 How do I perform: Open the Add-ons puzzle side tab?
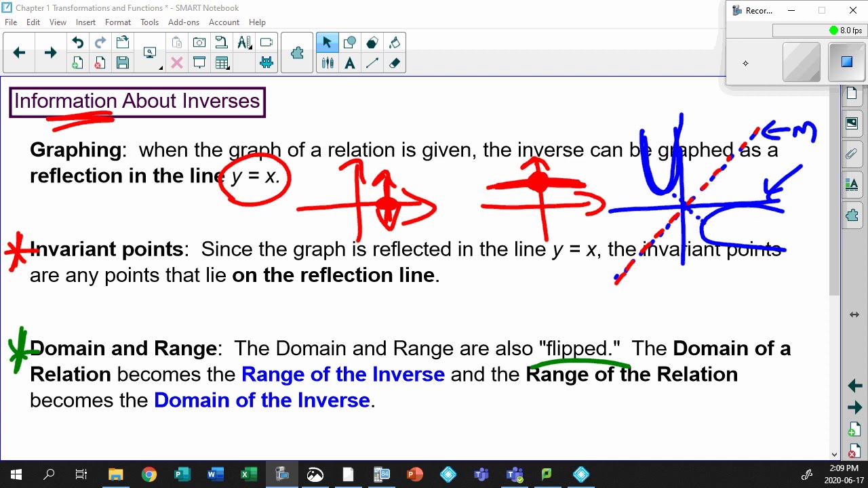click(x=852, y=216)
